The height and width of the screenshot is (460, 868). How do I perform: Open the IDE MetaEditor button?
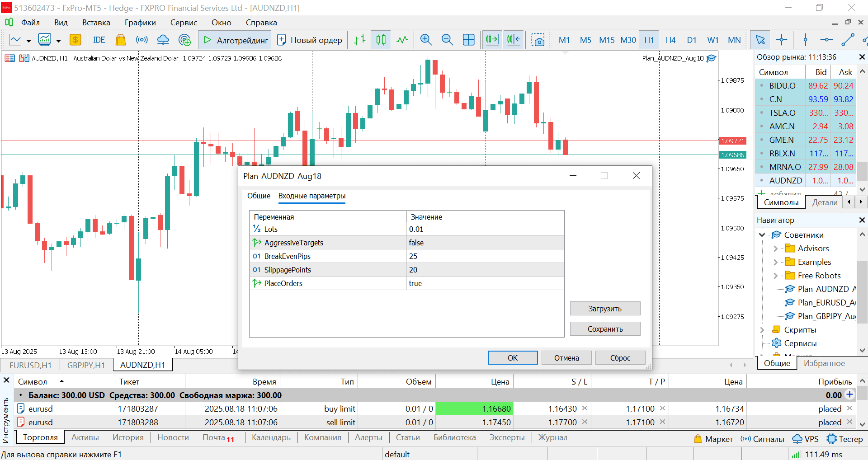click(x=99, y=40)
